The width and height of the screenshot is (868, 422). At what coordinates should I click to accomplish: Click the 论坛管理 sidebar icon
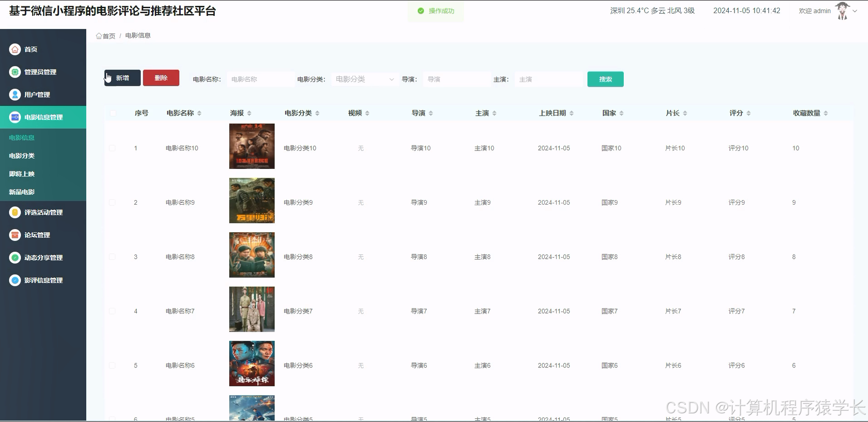pos(15,235)
